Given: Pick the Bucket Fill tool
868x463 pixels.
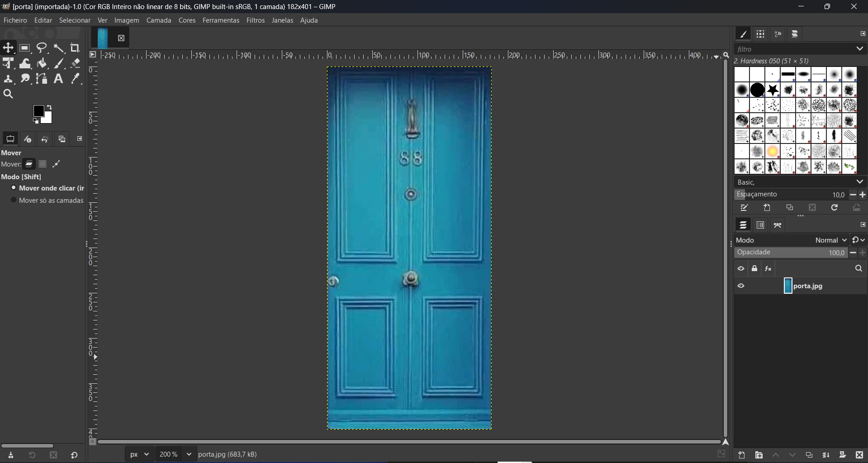Looking at the screenshot, I should coord(42,63).
